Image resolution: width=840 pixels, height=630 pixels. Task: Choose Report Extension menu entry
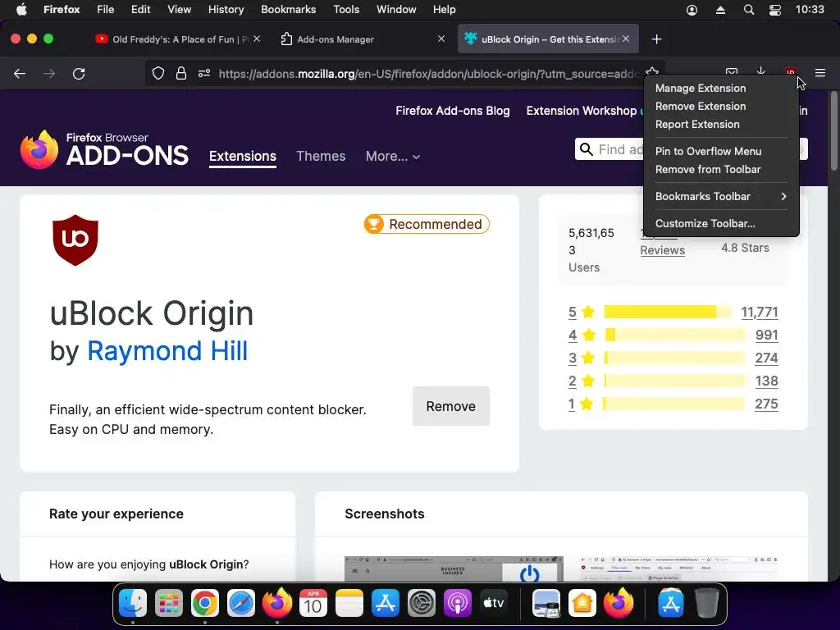[697, 125]
